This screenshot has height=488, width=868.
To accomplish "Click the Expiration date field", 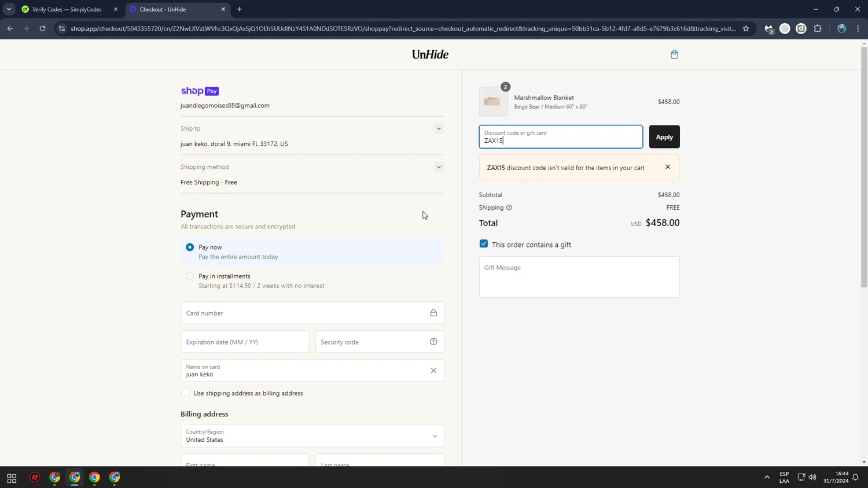I will (x=245, y=342).
